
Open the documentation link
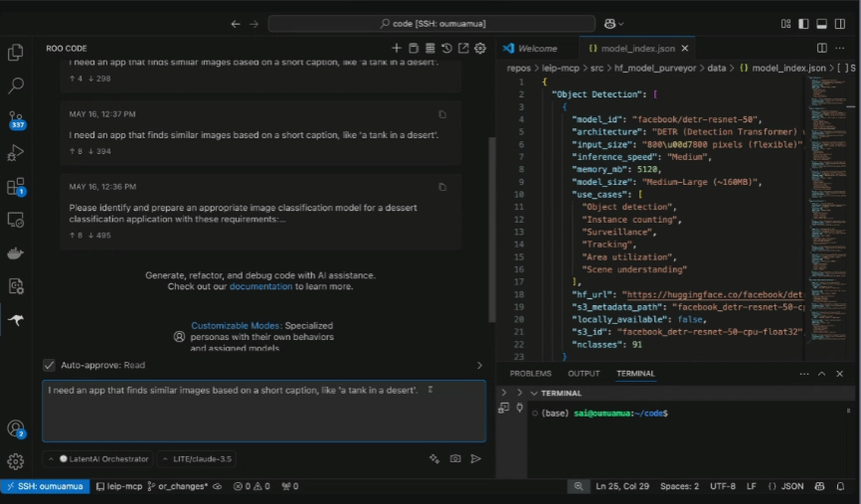click(x=260, y=286)
